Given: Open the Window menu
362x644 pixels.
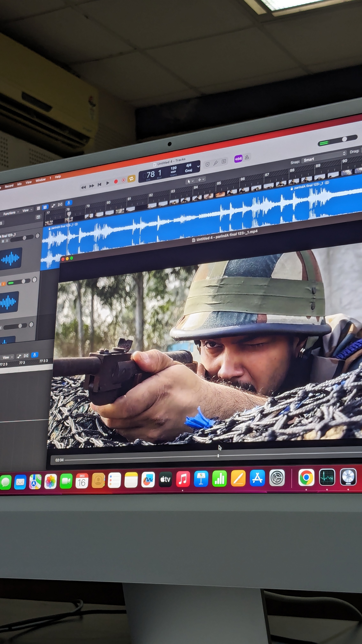Looking at the screenshot, I should pyautogui.click(x=41, y=180).
